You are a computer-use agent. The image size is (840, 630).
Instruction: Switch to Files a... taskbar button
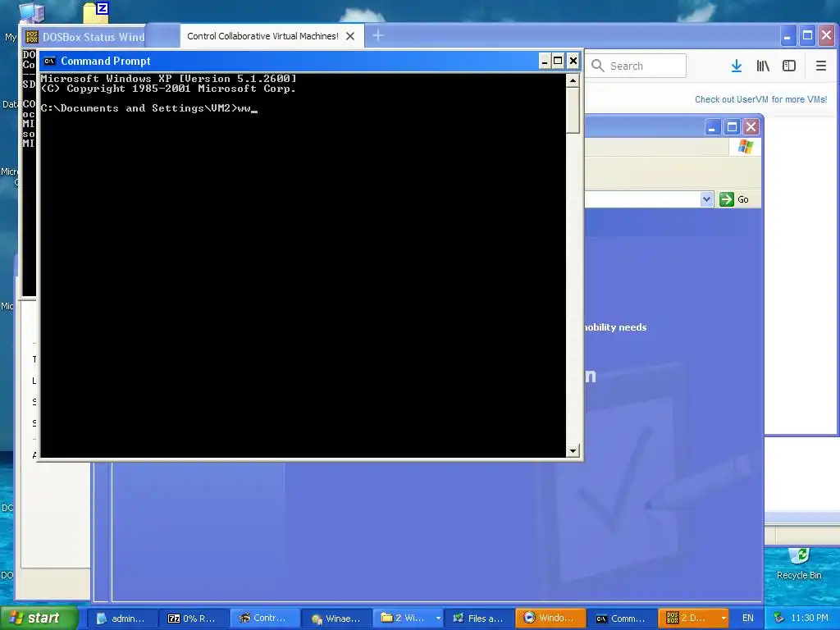point(479,619)
